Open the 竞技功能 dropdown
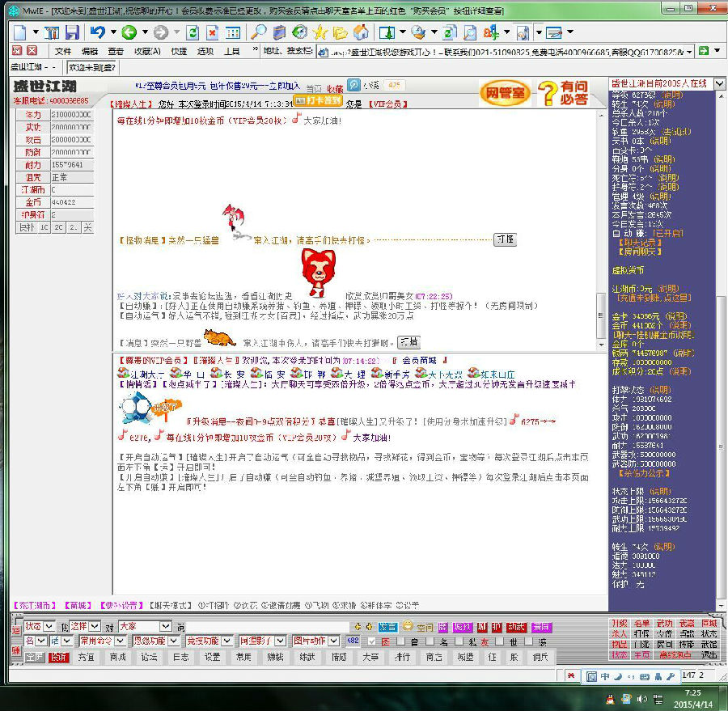This screenshot has width=728, height=711. [209, 641]
